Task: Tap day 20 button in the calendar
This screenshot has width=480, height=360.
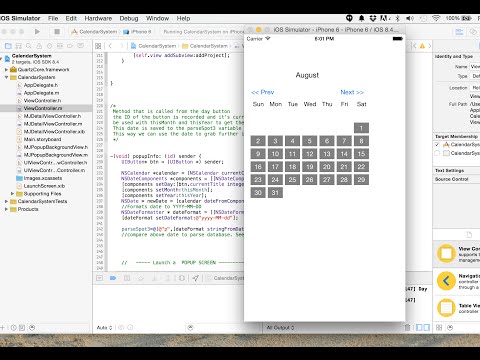Action: coord(327,167)
